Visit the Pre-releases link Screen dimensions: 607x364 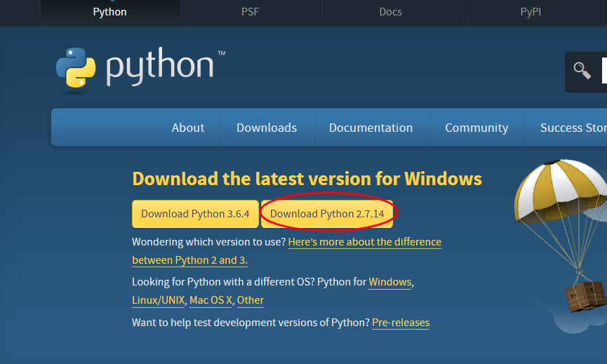(x=401, y=323)
